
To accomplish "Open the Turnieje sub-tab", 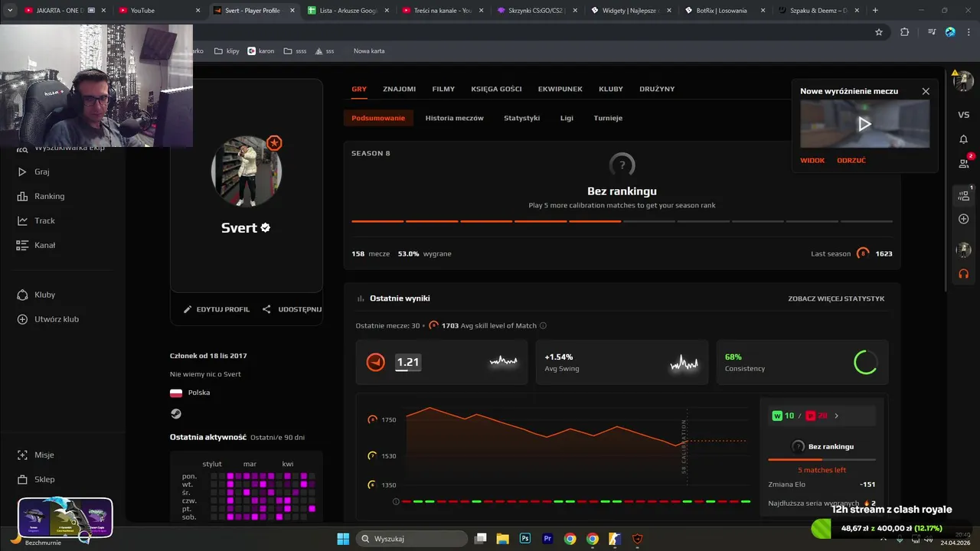I will 608,118.
